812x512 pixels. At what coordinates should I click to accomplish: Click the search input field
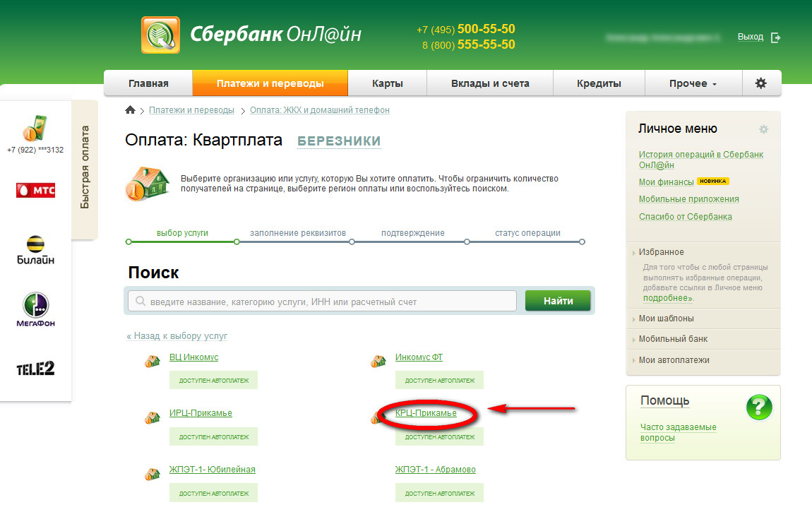pyautogui.click(x=325, y=302)
